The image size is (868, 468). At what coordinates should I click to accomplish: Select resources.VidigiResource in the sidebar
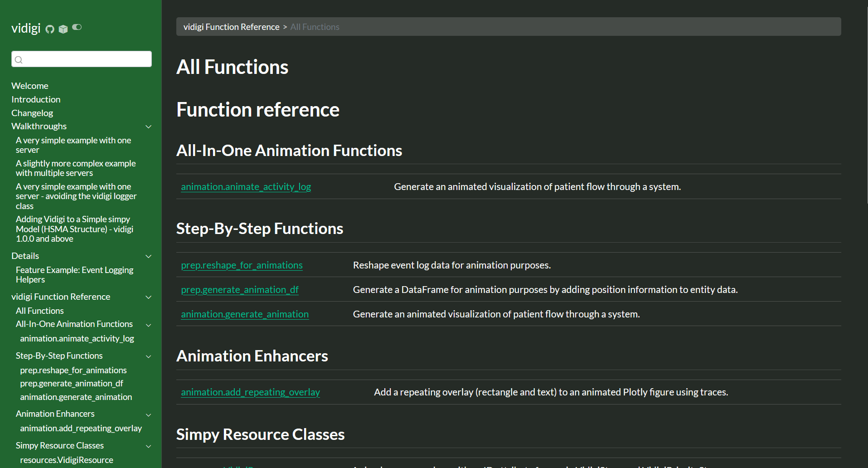66,459
